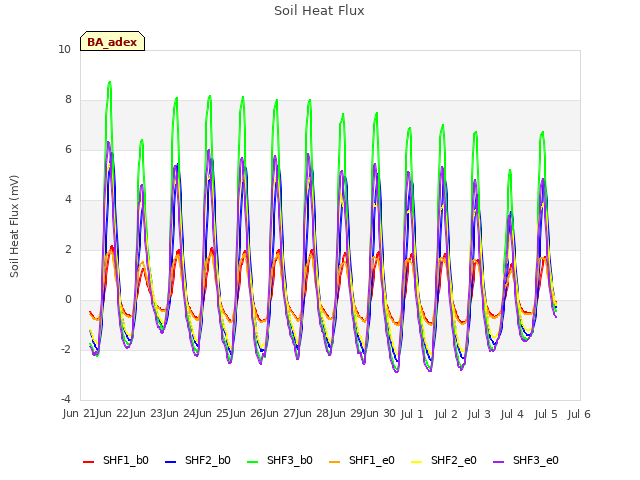640x480 pixels.
Task: Click the Jun 30 x-axis label
Action: pyautogui.click(x=379, y=413)
